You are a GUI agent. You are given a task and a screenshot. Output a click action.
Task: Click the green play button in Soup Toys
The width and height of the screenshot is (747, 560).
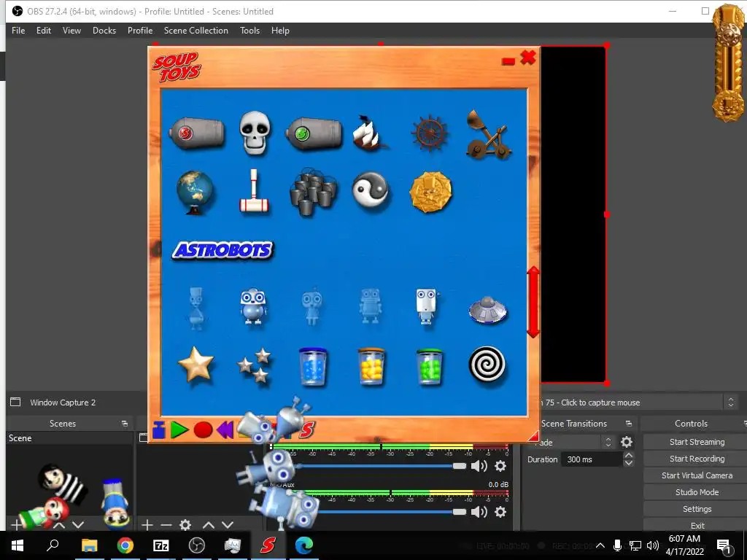[x=179, y=429]
